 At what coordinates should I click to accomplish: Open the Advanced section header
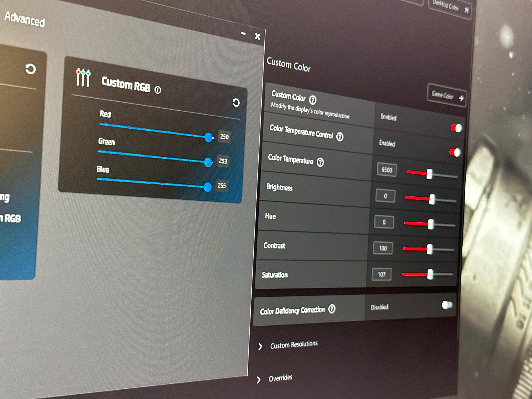tap(25, 19)
